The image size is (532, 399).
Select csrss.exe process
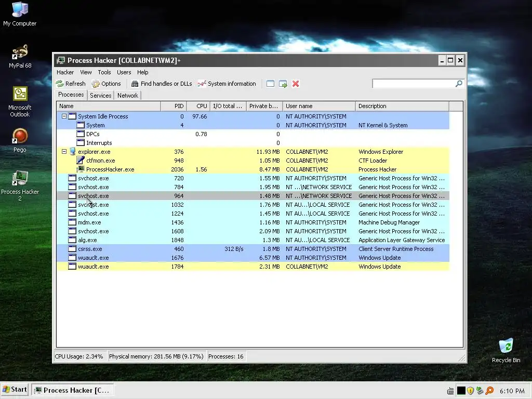click(253, 249)
